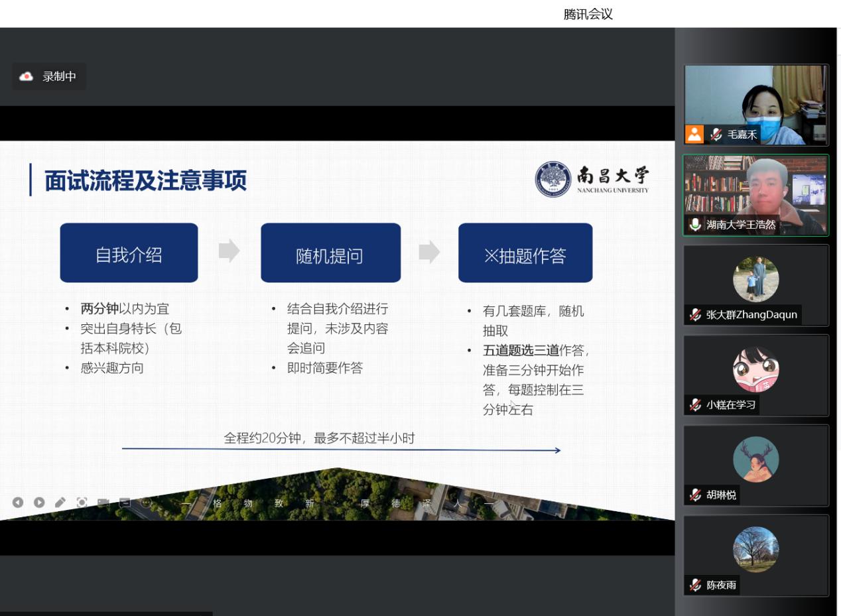Go to previous slide using the back arrow
Viewport: 841px width, 616px height.
click(x=18, y=503)
